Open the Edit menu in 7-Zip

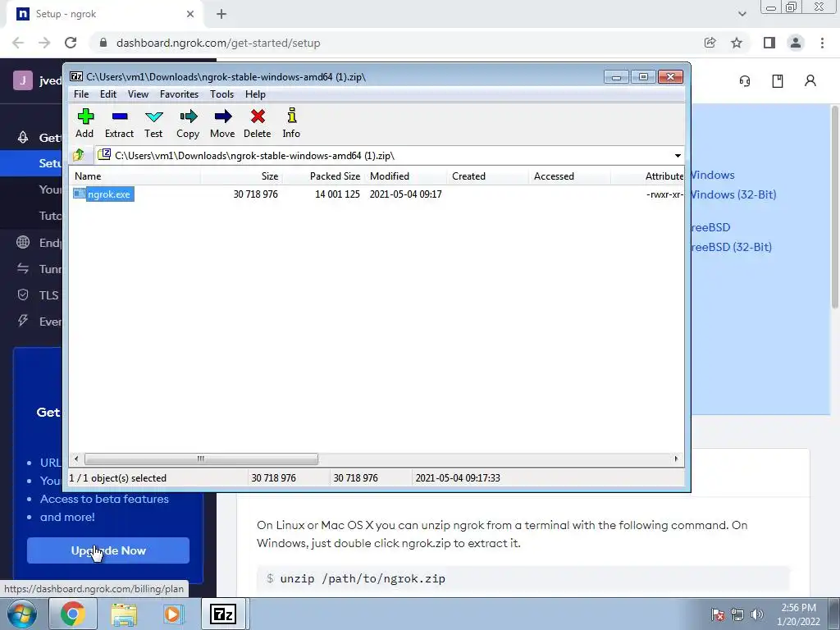click(108, 94)
